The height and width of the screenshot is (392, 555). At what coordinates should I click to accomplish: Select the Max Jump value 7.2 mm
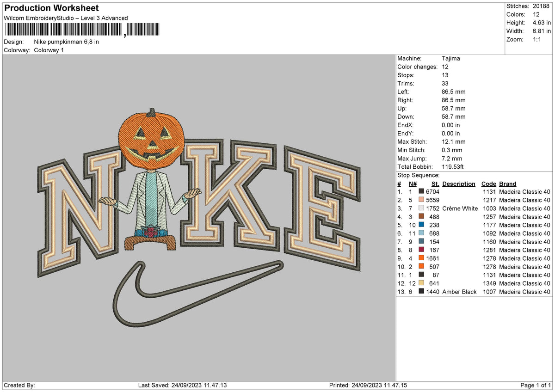pyautogui.click(x=452, y=158)
